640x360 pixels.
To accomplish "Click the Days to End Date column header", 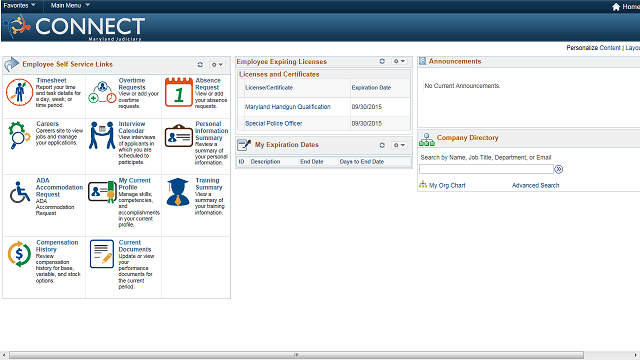I will [x=362, y=162].
